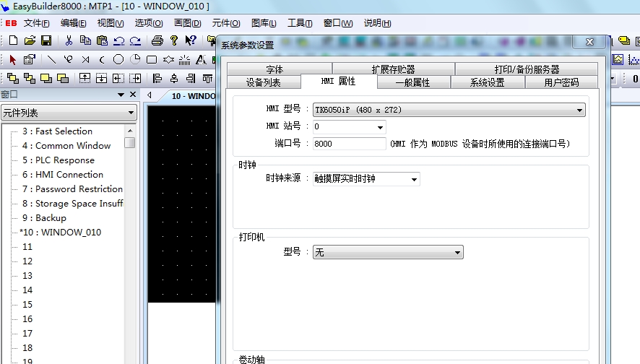Click the 端口号 port number input field

[x=350, y=144]
